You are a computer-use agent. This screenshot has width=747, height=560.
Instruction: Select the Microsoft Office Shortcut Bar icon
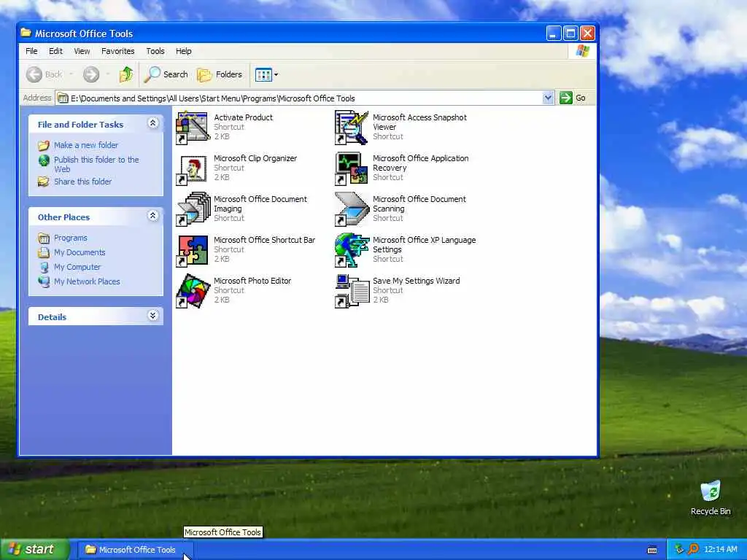pos(193,250)
